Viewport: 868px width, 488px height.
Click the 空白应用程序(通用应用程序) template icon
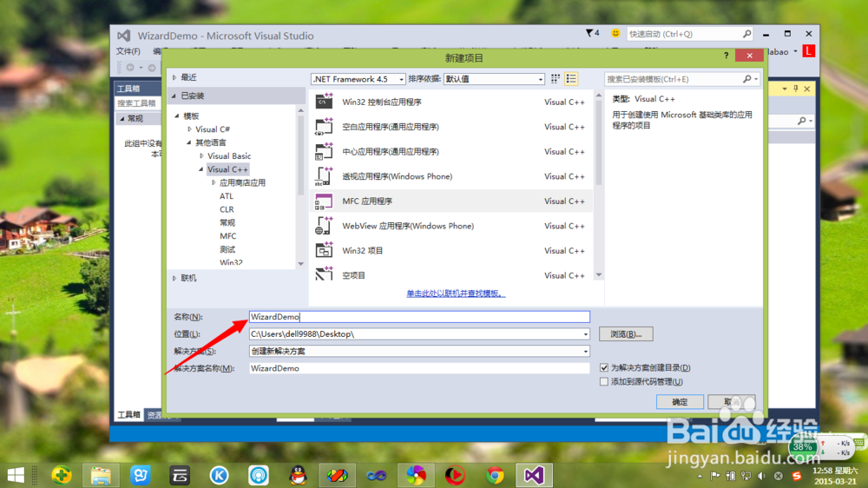coord(324,126)
